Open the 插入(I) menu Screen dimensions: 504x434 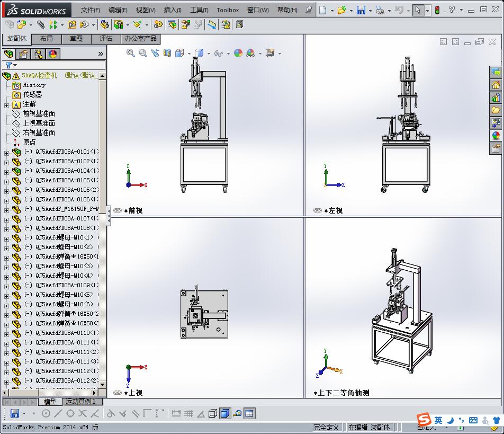pyautogui.click(x=173, y=10)
